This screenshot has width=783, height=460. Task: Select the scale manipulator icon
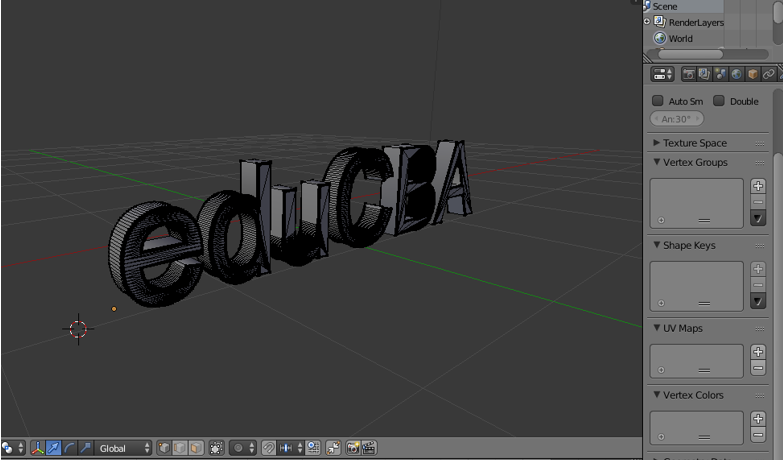click(85, 448)
